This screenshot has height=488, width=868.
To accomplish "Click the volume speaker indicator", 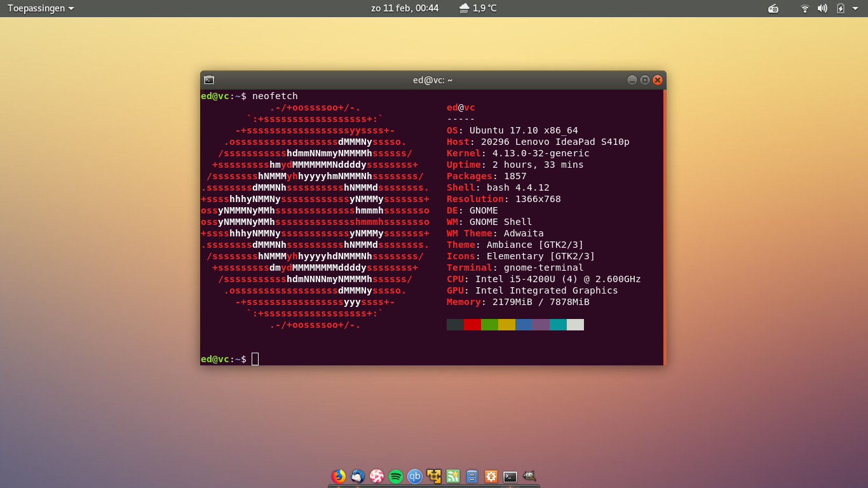I will 822,8.
